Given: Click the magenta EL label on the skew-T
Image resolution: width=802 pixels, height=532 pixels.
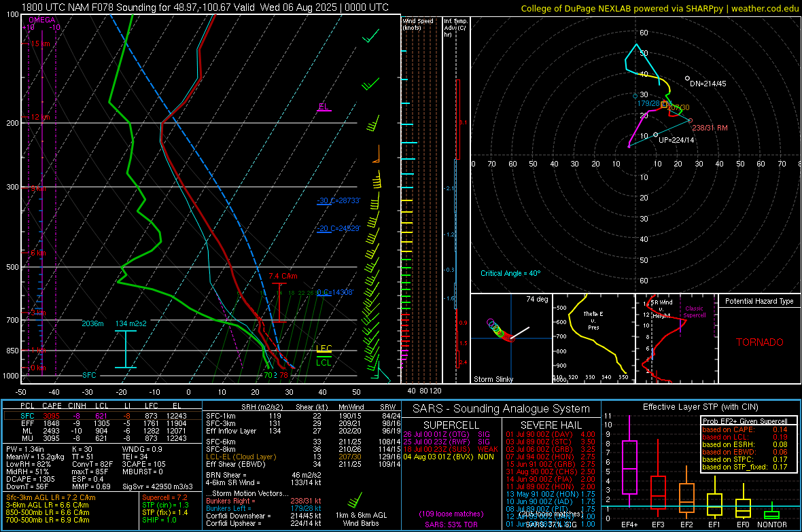Looking at the screenshot, I should (x=324, y=107).
